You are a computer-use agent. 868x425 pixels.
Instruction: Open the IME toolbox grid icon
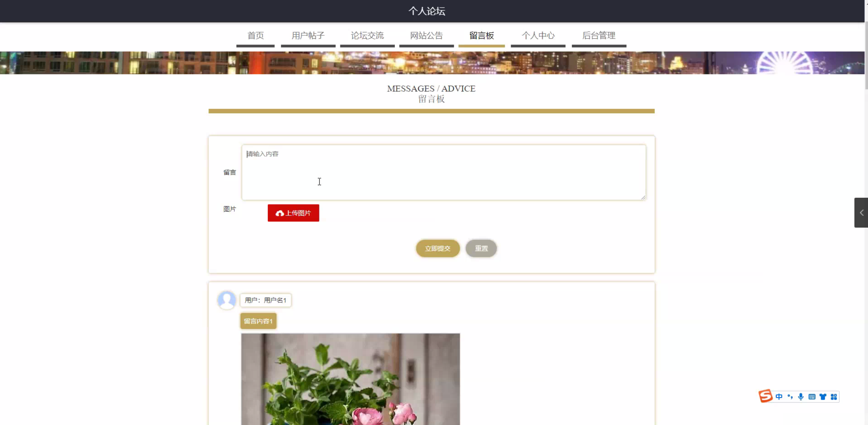834,397
